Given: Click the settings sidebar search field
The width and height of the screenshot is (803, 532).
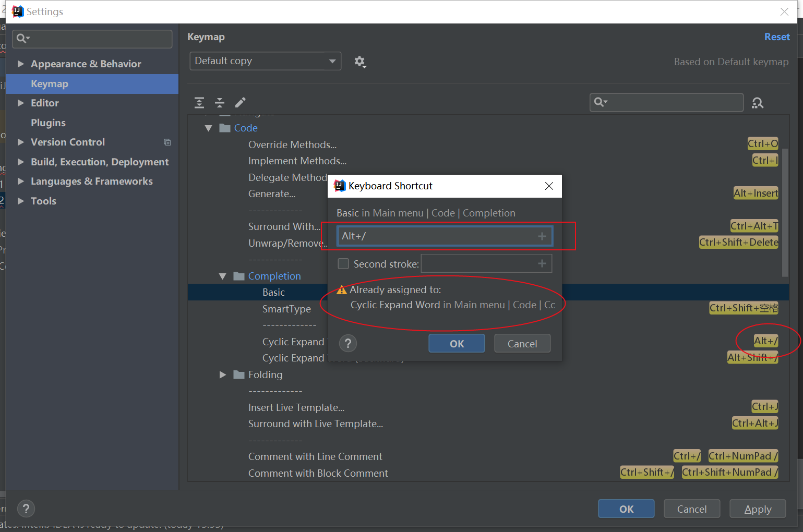Looking at the screenshot, I should pos(92,39).
